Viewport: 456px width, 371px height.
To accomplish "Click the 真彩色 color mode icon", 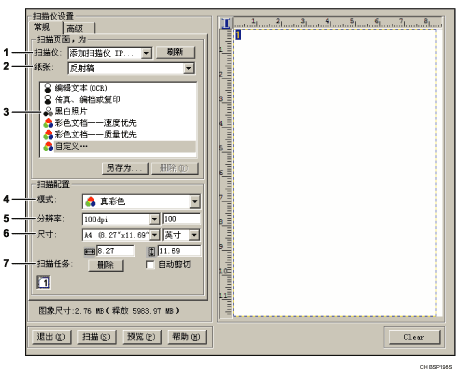I will [x=90, y=201].
